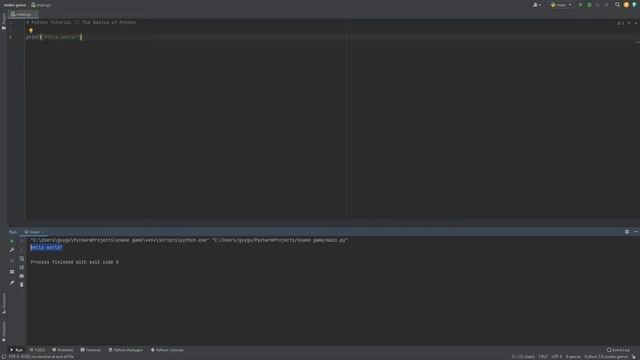
Task: Open the Python Console tool window tab
Action: 167,350
